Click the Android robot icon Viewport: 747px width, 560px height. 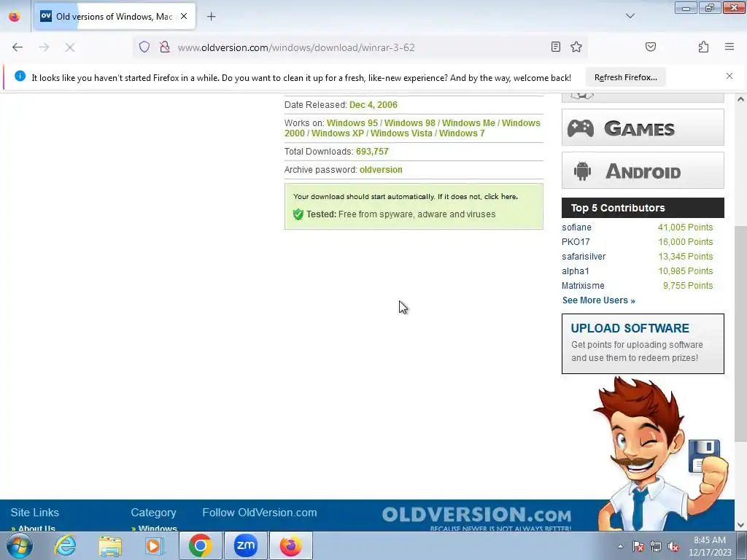coord(582,171)
